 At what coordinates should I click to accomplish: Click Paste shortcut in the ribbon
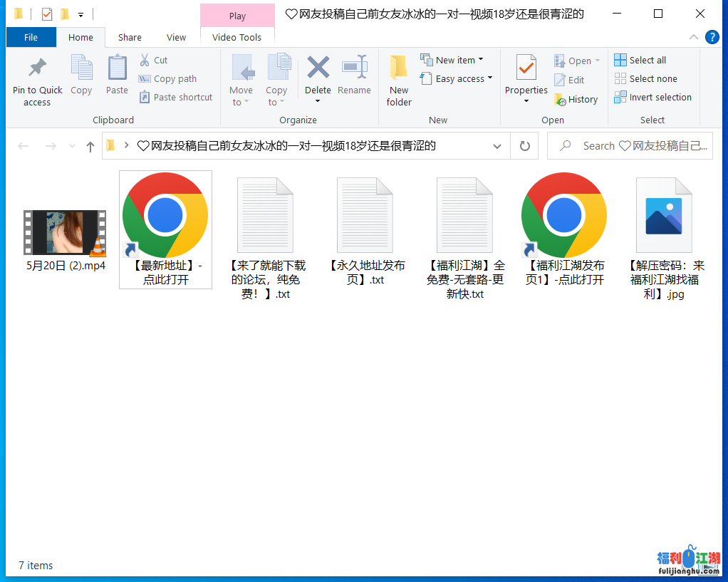point(175,98)
